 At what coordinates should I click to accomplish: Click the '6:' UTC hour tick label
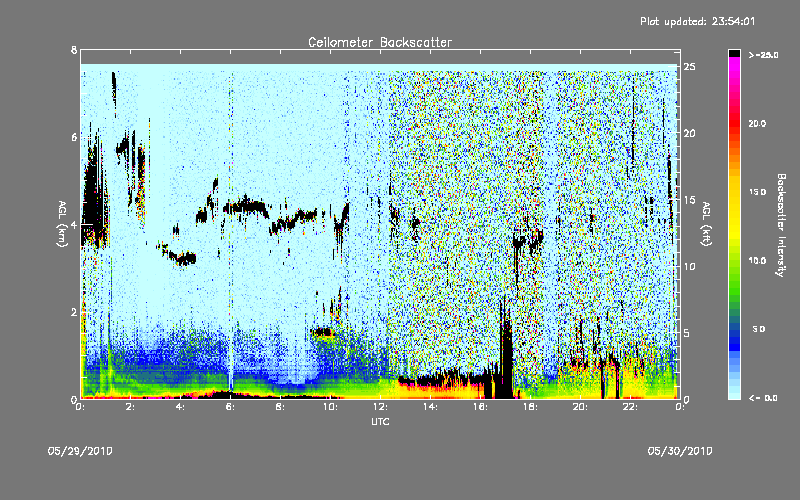tap(231, 407)
